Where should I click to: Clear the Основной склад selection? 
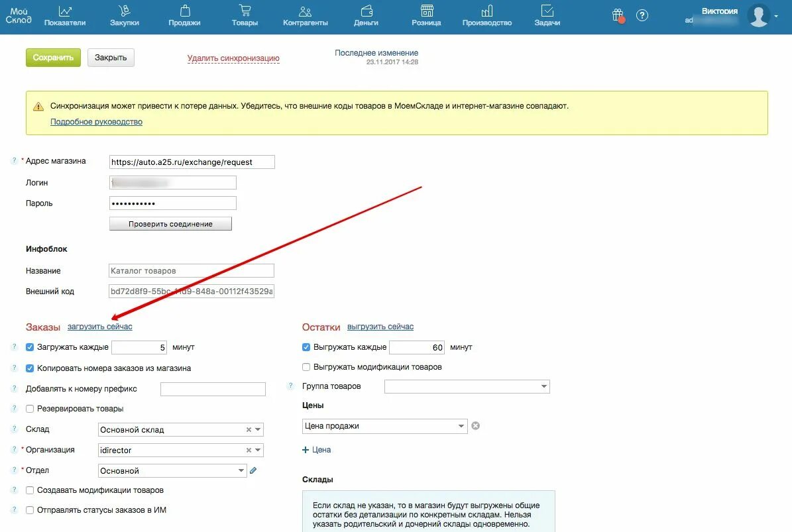(249, 429)
